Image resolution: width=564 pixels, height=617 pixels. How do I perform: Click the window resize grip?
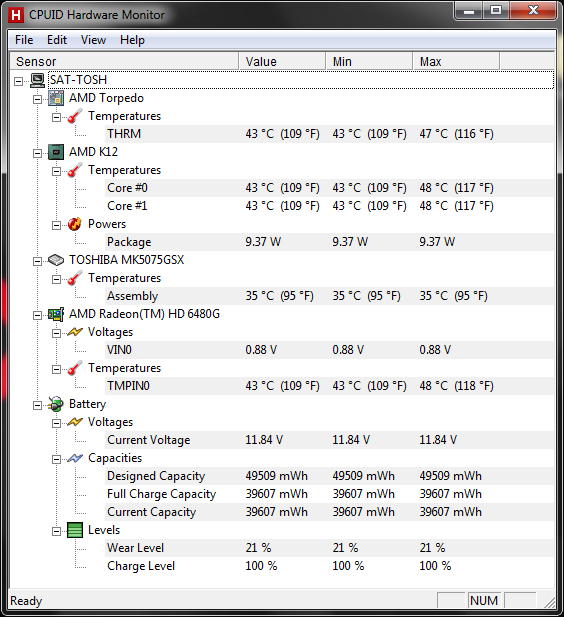click(549, 602)
